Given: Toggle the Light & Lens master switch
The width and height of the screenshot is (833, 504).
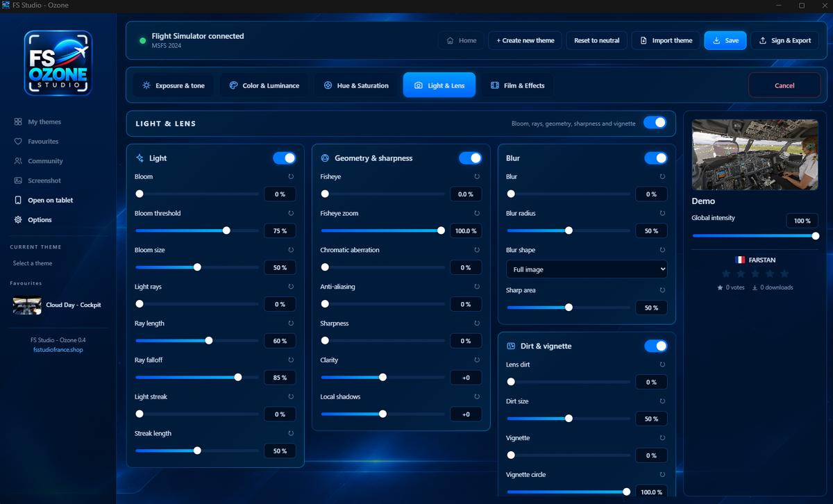Looking at the screenshot, I should (655, 123).
